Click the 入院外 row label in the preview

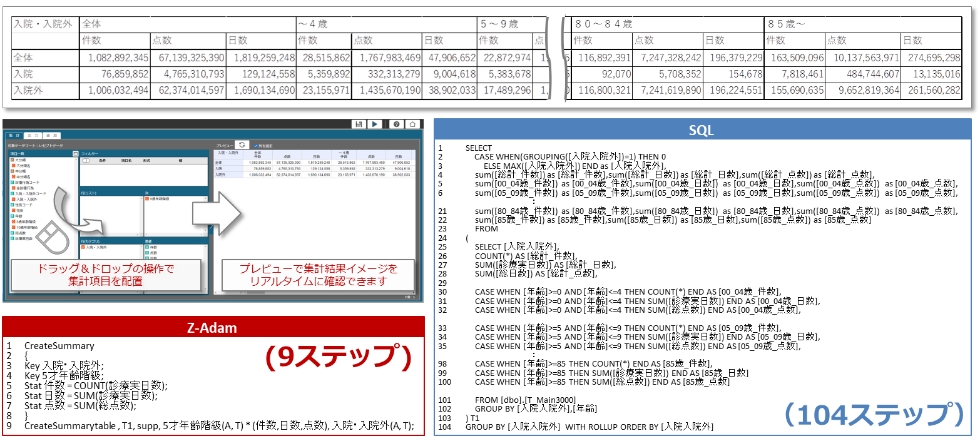(220, 175)
